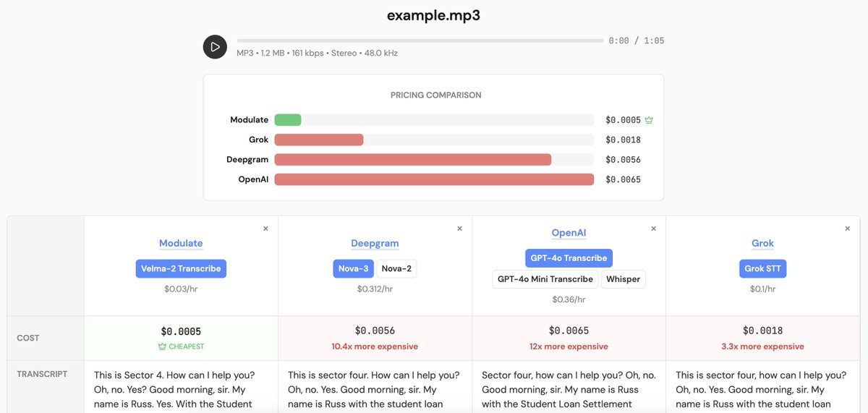
Task: Click the example.mp3 file title
Action: click(433, 15)
